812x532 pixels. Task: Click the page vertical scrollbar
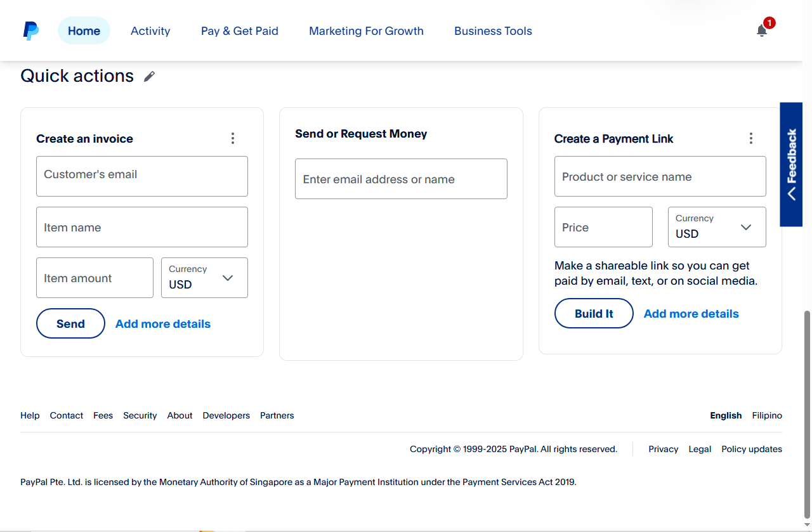click(x=807, y=414)
